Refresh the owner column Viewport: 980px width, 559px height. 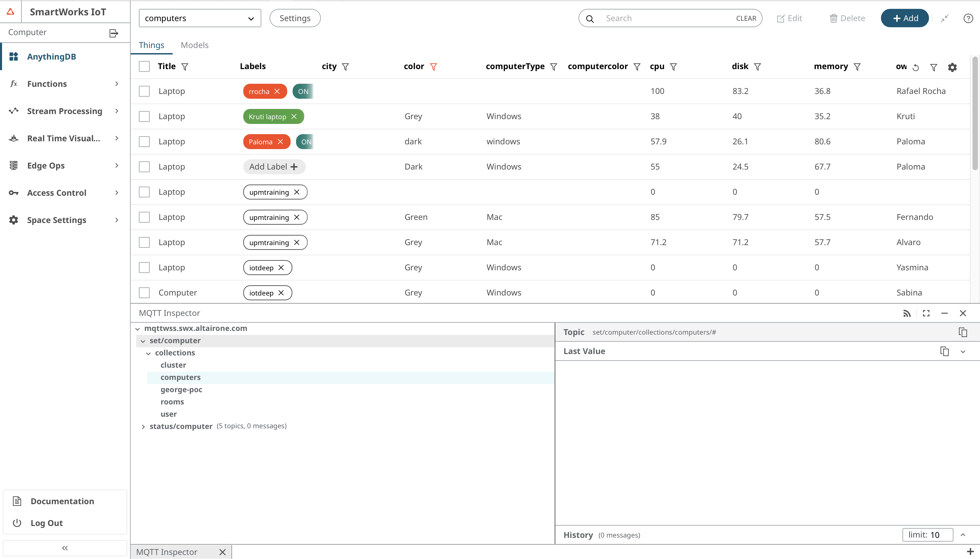[x=915, y=67]
